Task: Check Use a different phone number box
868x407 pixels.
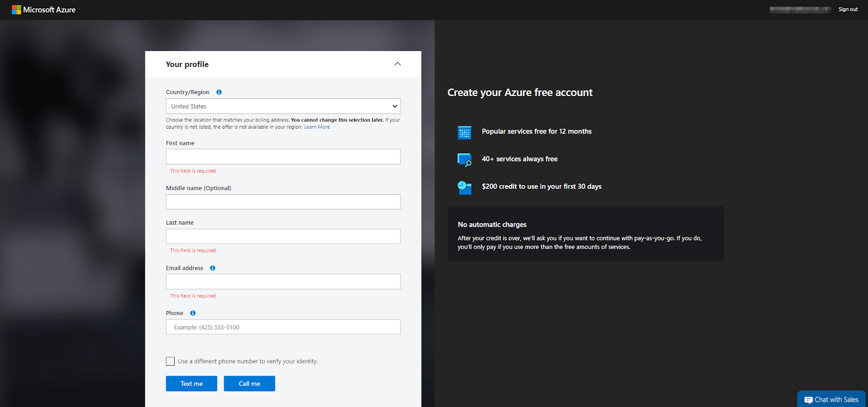Action: [x=170, y=361]
